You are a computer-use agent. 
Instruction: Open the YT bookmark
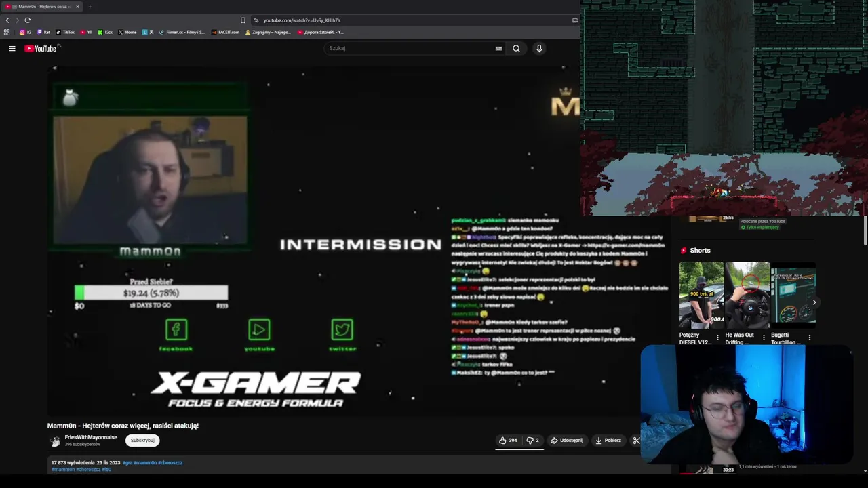point(86,32)
